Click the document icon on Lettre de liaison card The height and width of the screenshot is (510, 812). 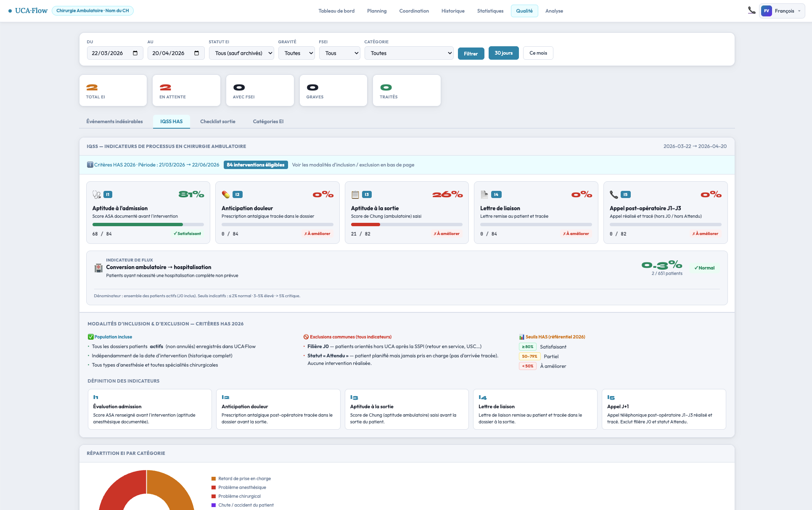[x=484, y=194]
